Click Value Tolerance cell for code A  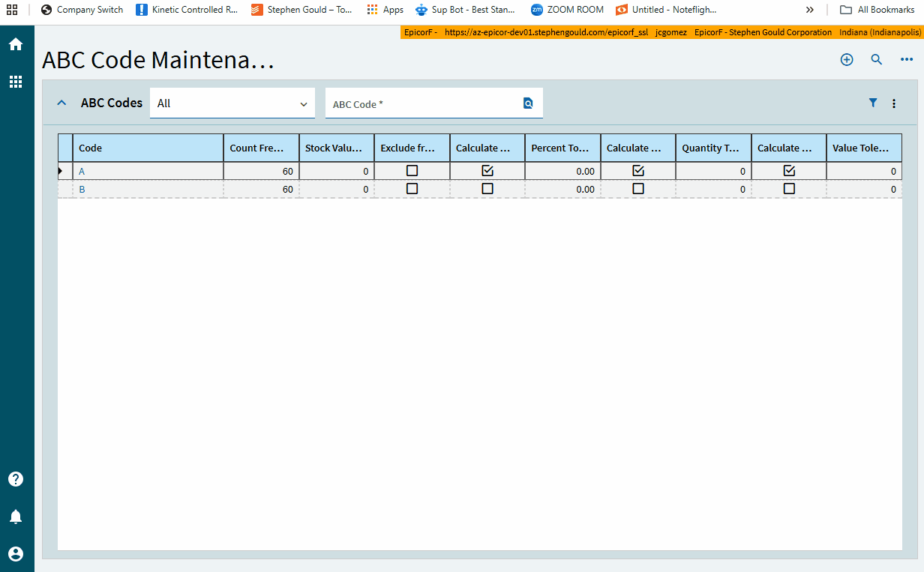864,171
